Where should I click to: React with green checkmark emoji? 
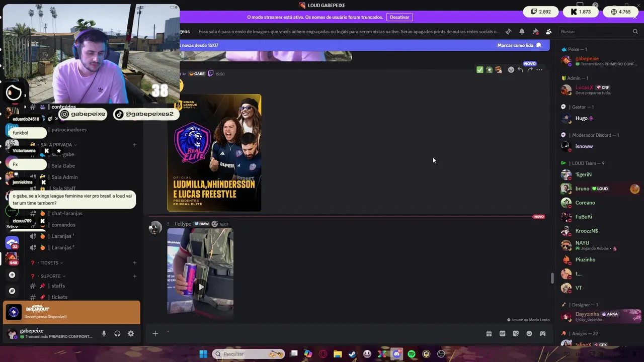point(479,70)
